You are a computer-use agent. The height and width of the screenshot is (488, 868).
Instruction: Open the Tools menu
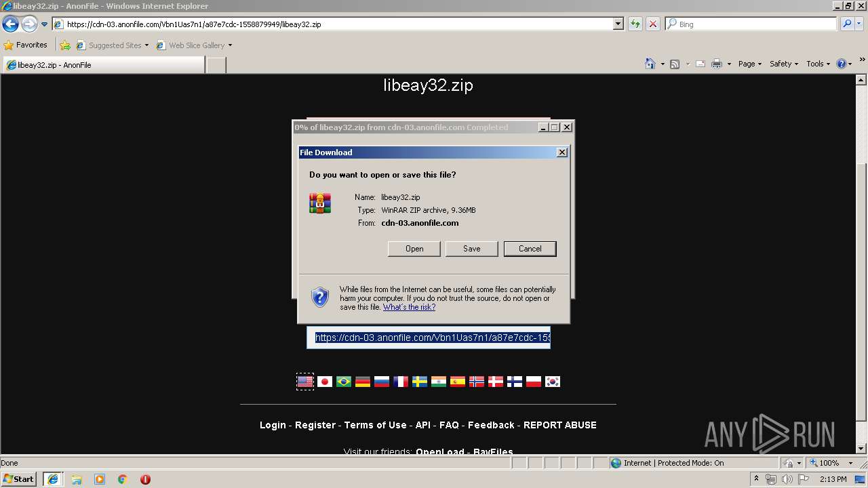(x=818, y=64)
